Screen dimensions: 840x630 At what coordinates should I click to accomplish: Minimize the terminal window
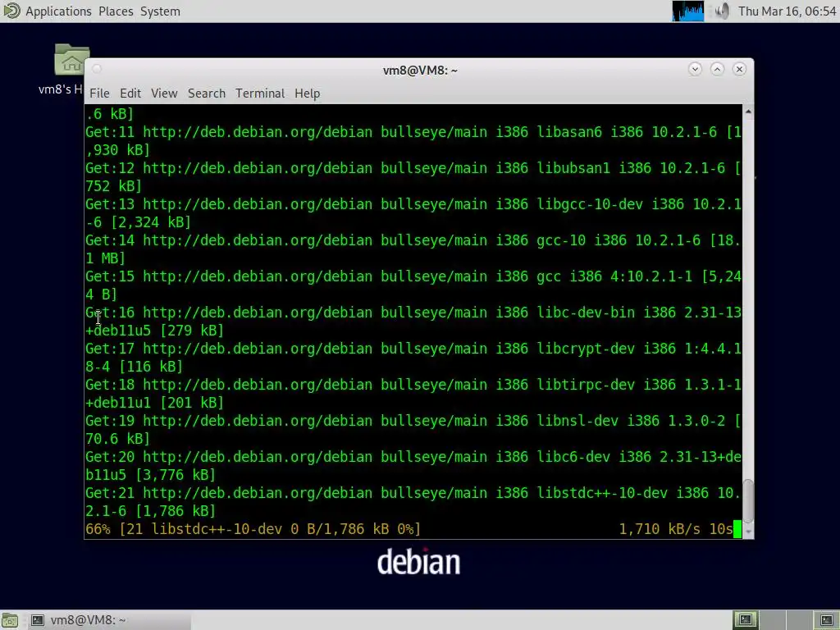(695, 69)
